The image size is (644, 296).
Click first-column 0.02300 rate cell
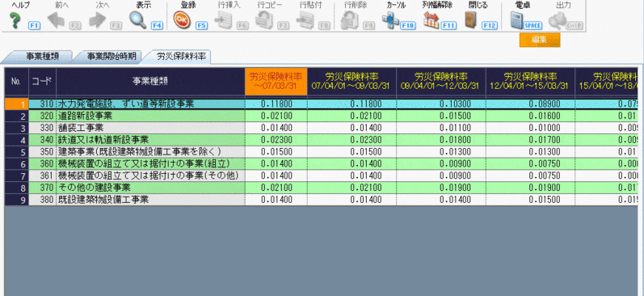click(x=276, y=140)
